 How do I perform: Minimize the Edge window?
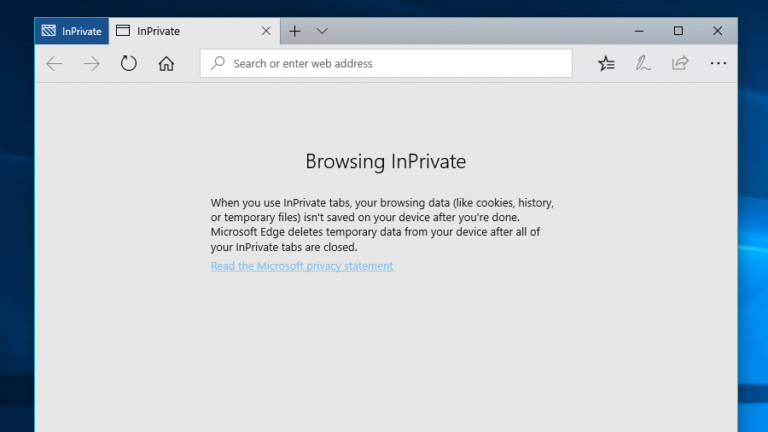pos(639,31)
